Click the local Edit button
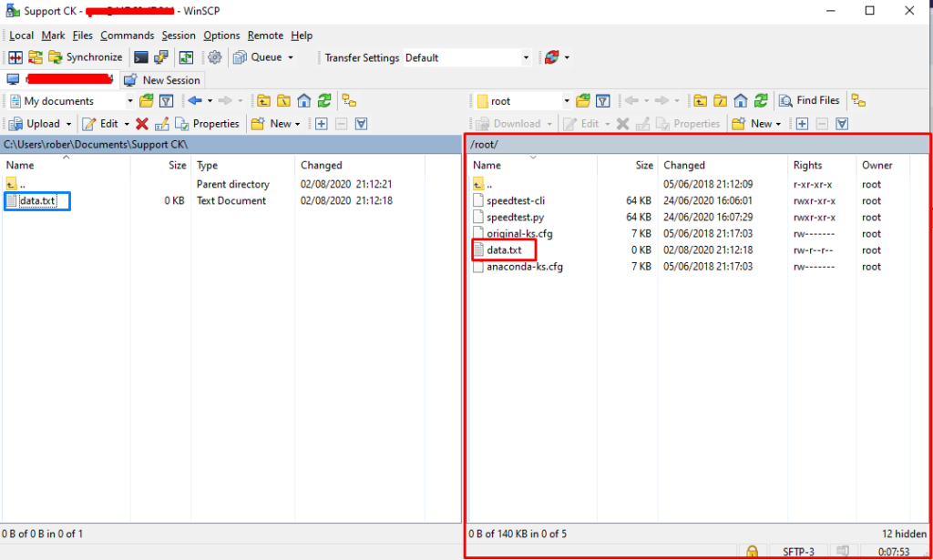 [x=100, y=124]
